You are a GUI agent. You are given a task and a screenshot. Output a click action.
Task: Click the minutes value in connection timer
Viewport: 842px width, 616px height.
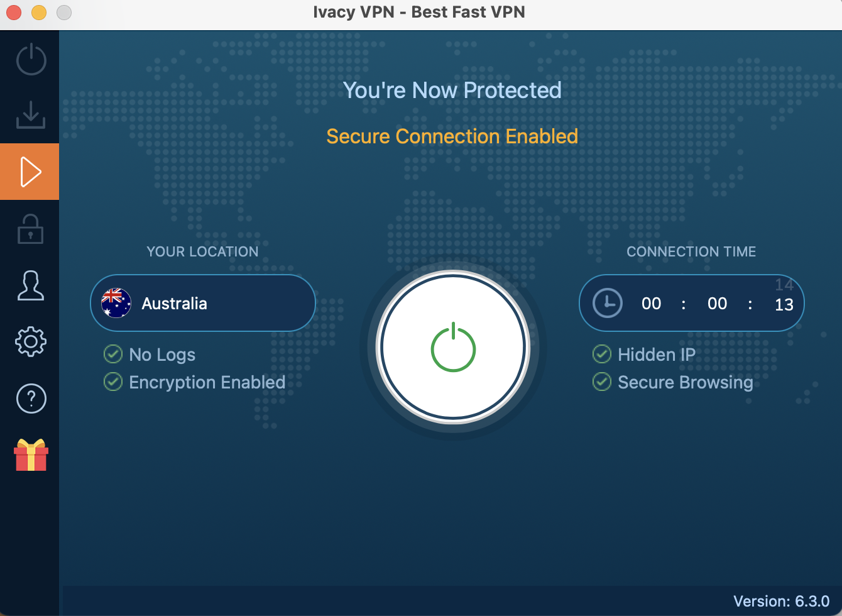(718, 304)
